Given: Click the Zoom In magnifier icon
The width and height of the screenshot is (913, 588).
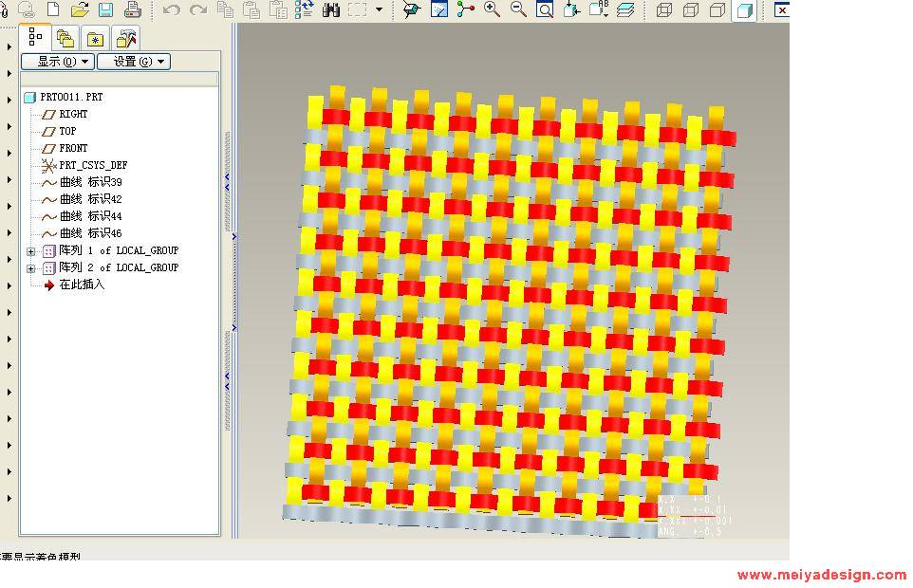Looking at the screenshot, I should [492, 10].
